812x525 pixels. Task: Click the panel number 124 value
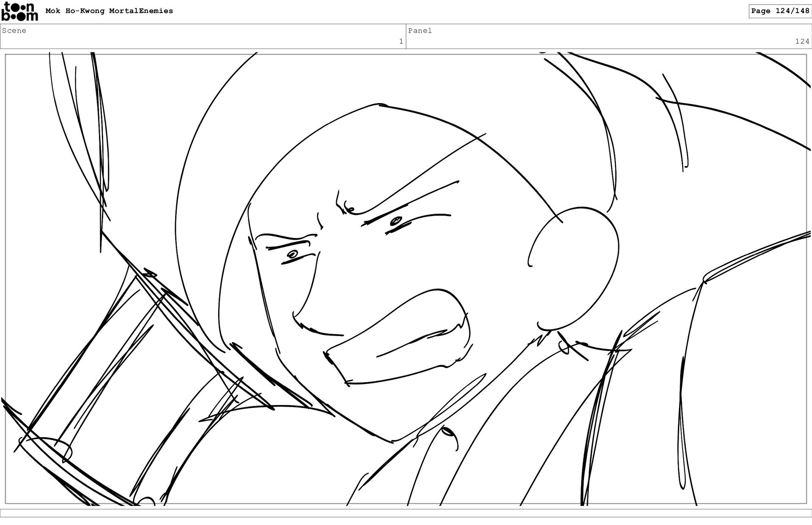pos(802,41)
